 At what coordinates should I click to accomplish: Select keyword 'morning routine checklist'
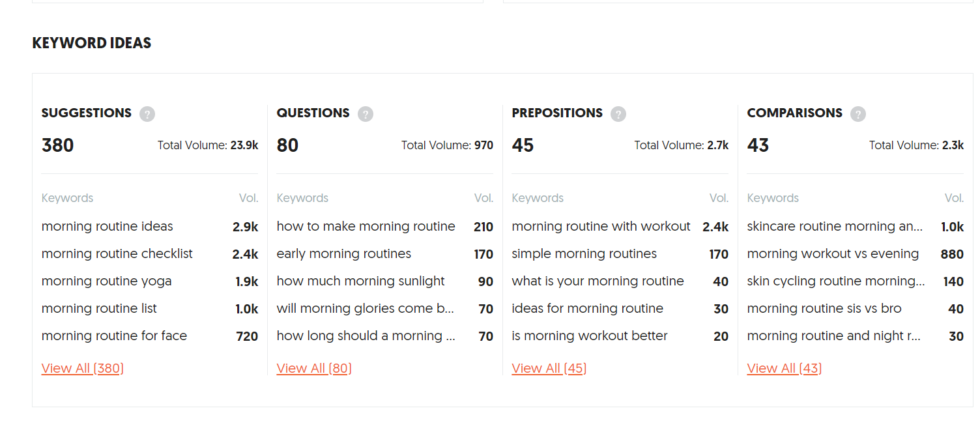[117, 254]
